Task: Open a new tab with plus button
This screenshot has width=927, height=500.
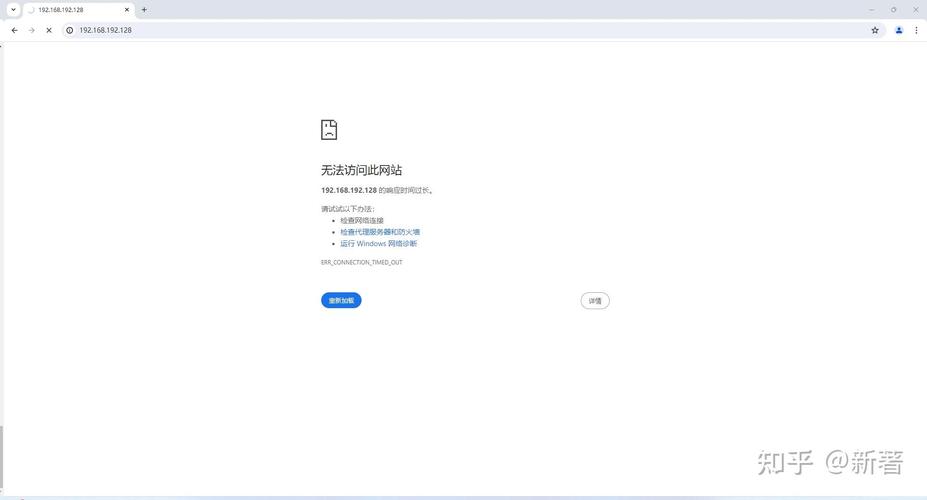Action: pyautogui.click(x=144, y=10)
